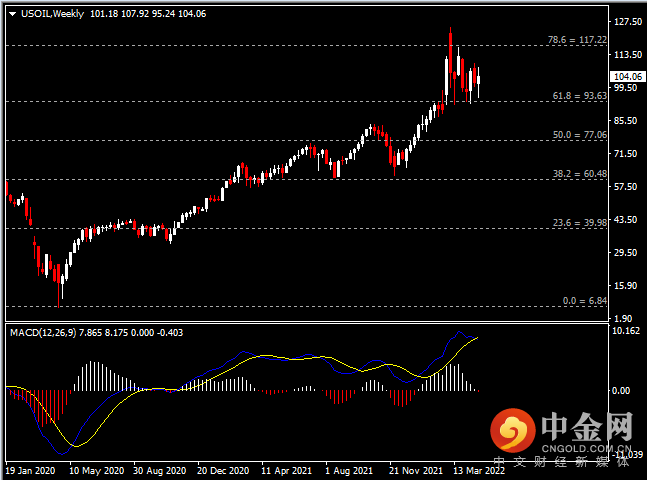Click the 21 Nov 2021 date marker
Screen dimensions: 647x480
[x=416, y=471]
